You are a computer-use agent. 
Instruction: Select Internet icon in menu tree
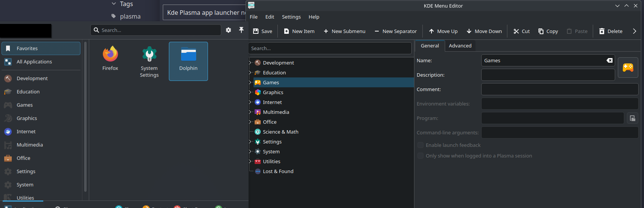click(x=258, y=102)
